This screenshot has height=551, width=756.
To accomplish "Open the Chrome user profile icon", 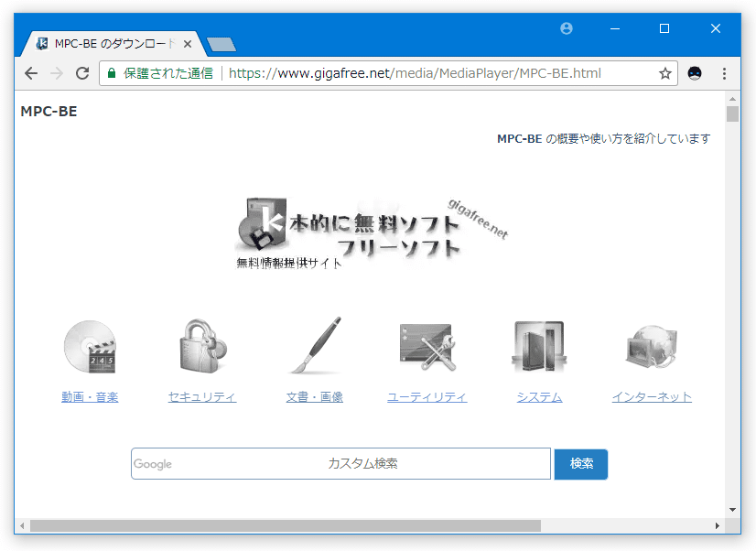I will click(x=567, y=28).
